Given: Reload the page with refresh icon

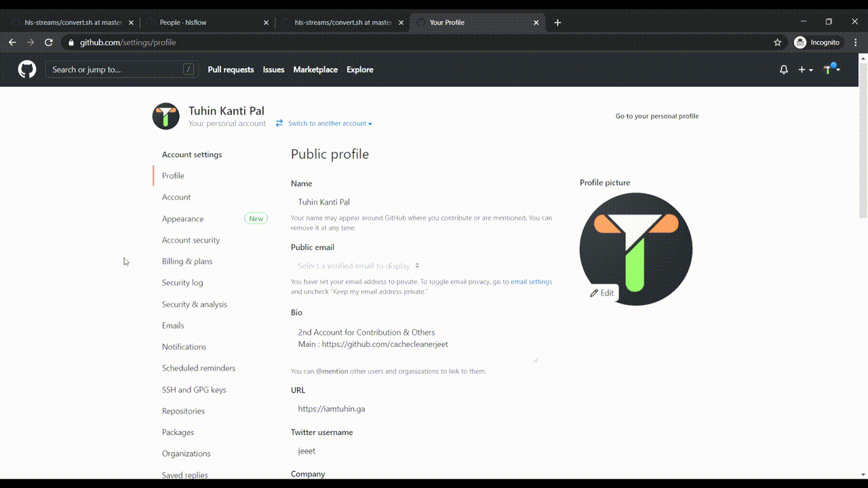Looking at the screenshot, I should pyautogui.click(x=49, y=42).
